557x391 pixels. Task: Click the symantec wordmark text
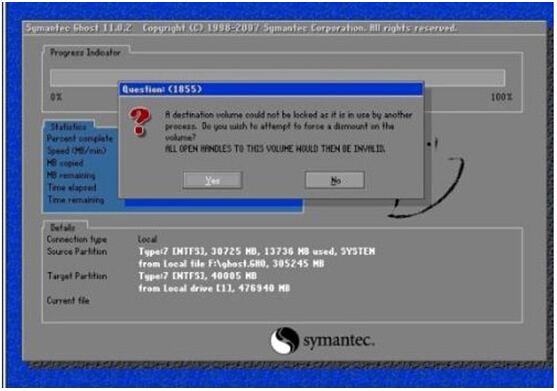coord(339,341)
